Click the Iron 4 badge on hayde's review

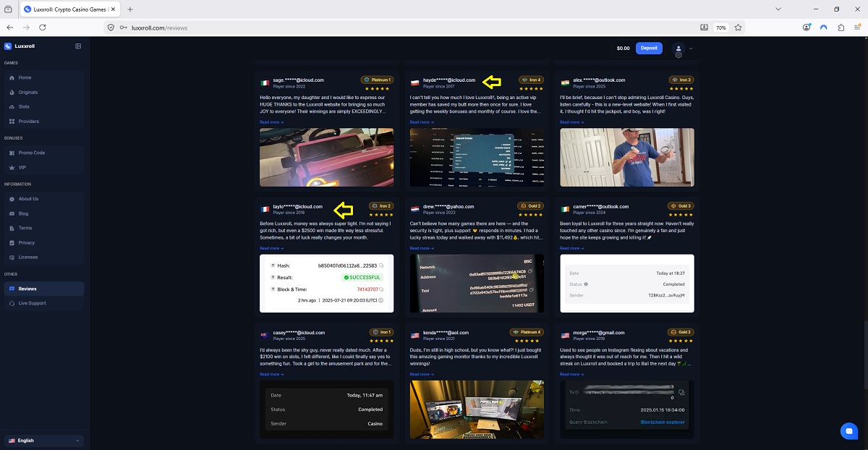click(x=532, y=80)
